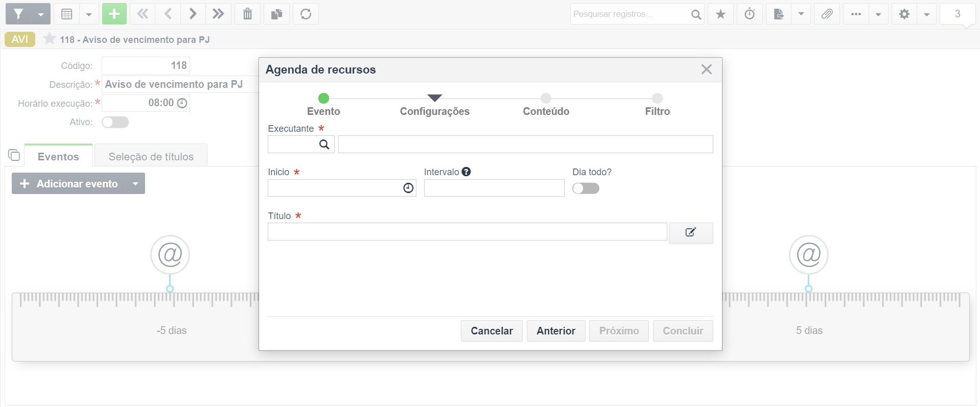Show Intervalo help tooltip icon
The height and width of the screenshot is (407, 980).
pos(466,172)
